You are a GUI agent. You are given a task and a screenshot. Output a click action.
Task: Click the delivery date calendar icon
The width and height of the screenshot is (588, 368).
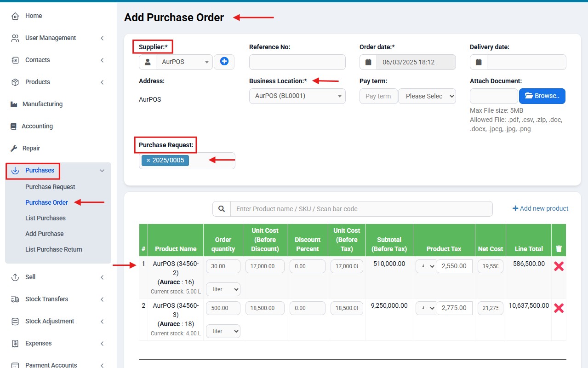479,62
